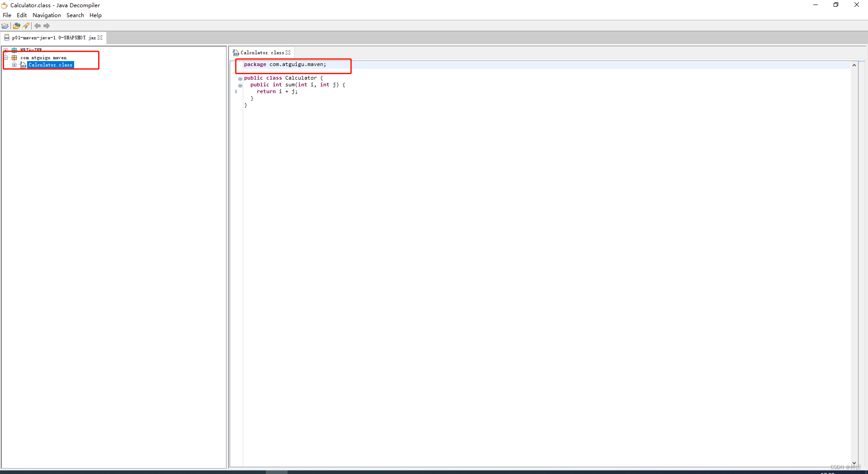
Task: Collapse the Calculator class code fold
Action: click(x=240, y=79)
